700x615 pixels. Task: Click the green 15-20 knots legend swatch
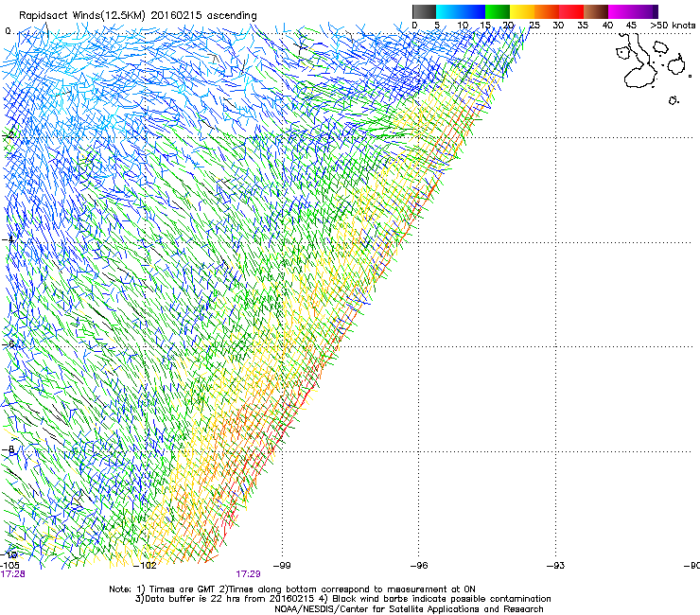tap(498, 11)
